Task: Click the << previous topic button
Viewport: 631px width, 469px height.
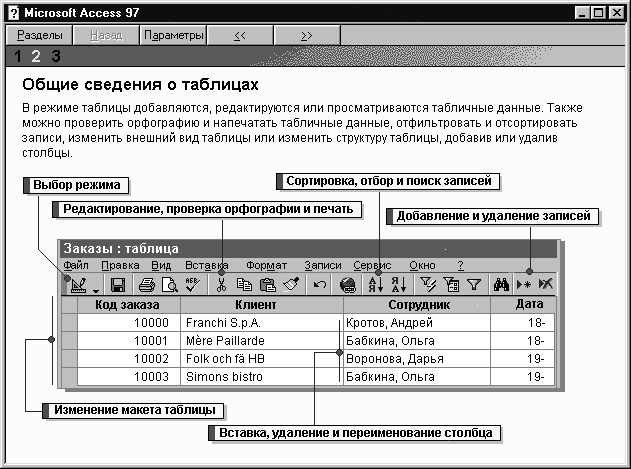Action: pos(240,35)
